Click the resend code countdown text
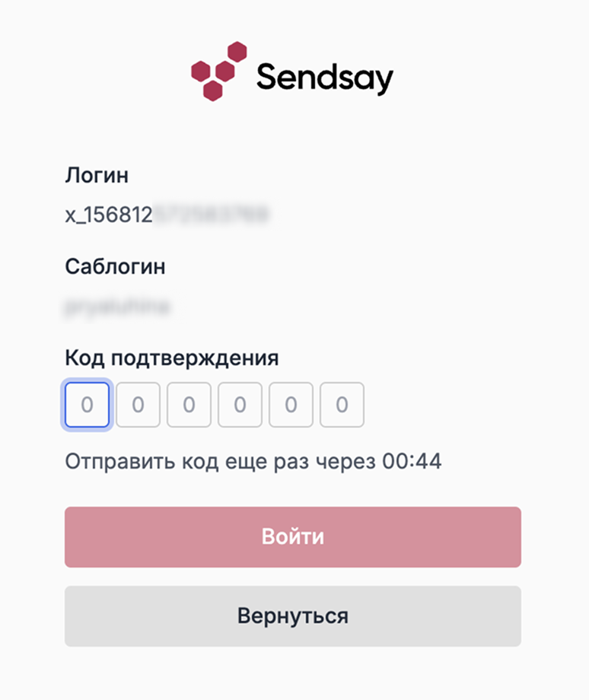The image size is (589, 700). tap(255, 460)
